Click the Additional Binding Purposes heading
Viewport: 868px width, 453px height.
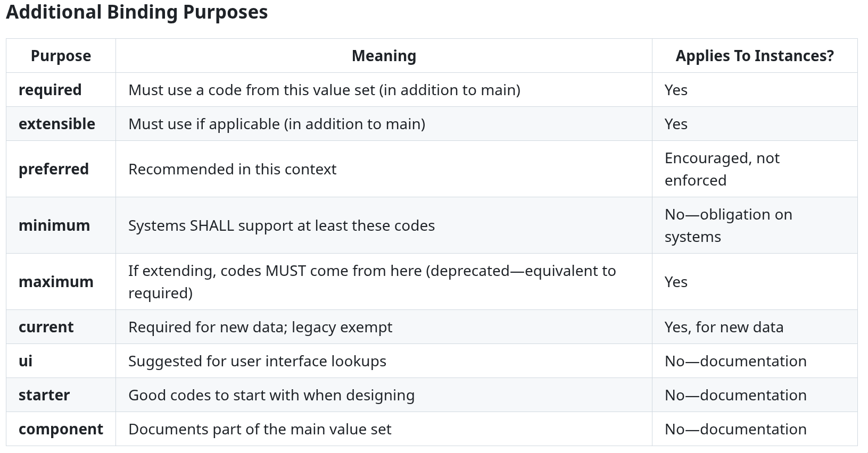click(137, 12)
